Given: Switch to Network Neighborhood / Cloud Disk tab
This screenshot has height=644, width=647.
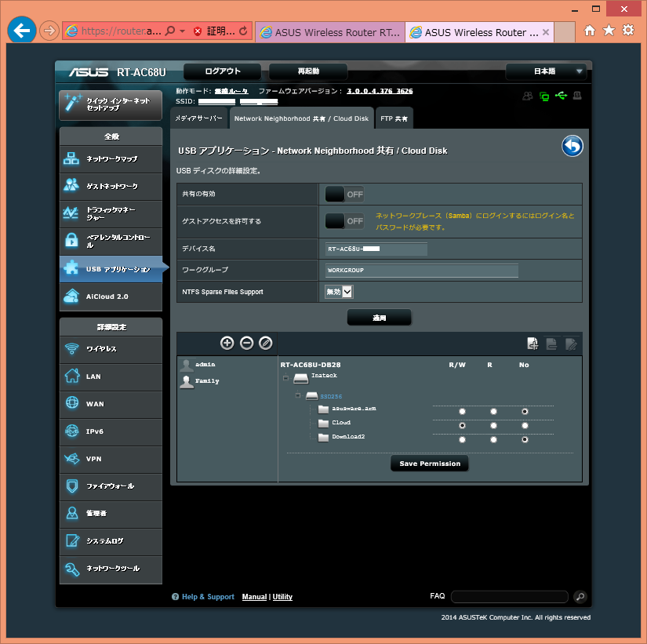Looking at the screenshot, I should pyautogui.click(x=301, y=118).
